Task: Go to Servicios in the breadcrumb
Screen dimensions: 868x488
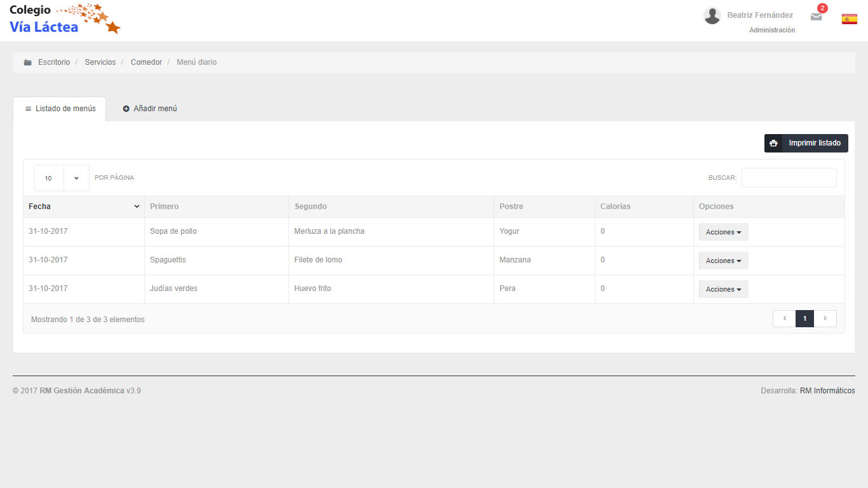Action: coord(100,62)
